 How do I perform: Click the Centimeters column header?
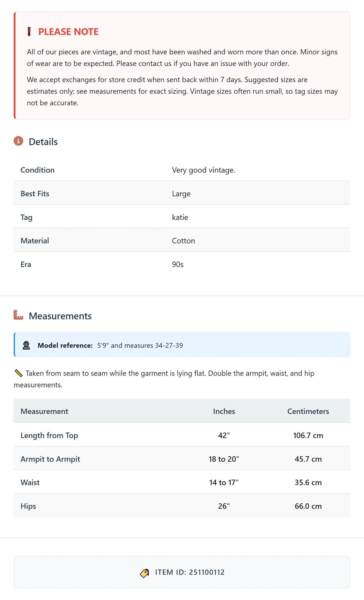click(308, 411)
